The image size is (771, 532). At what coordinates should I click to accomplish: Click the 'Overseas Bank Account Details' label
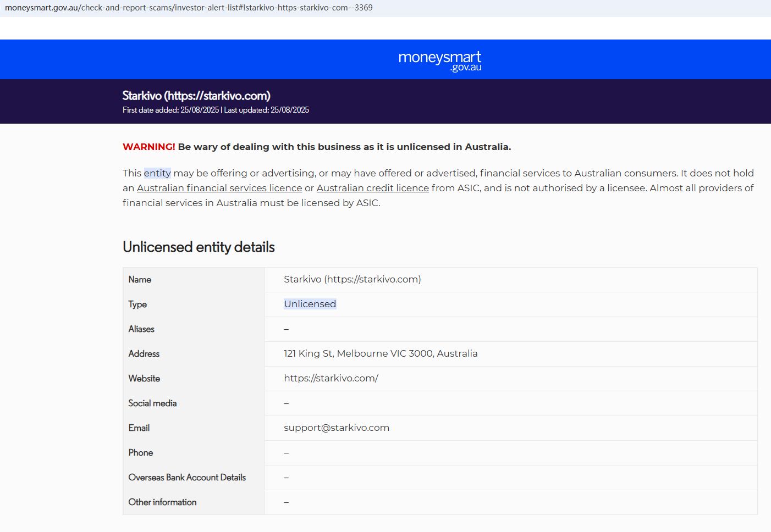187,477
